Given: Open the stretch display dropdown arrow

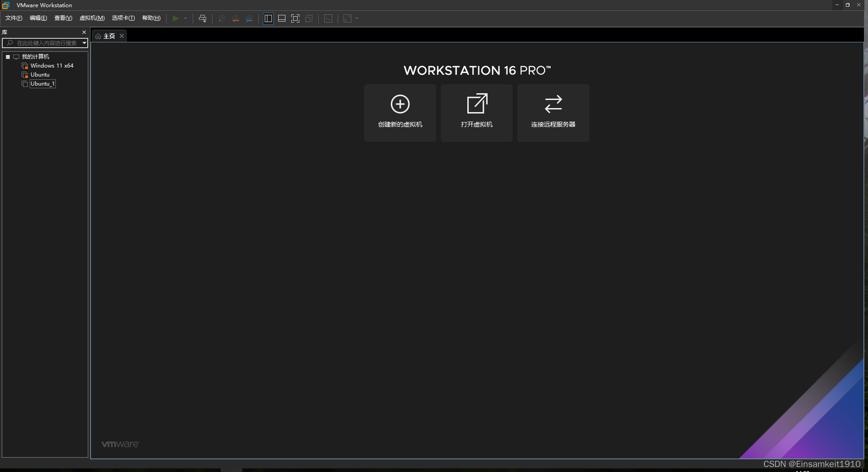Looking at the screenshot, I should coord(357,18).
